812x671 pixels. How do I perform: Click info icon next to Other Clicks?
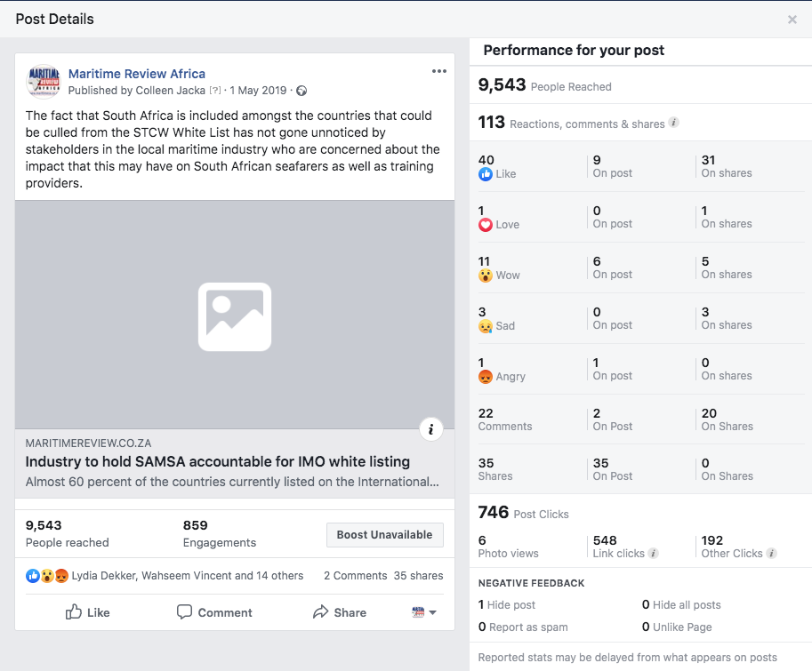coord(771,553)
